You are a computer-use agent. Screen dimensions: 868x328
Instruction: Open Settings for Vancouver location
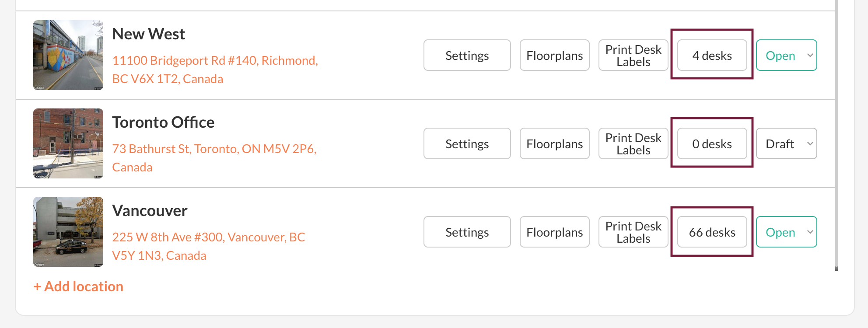[467, 232]
